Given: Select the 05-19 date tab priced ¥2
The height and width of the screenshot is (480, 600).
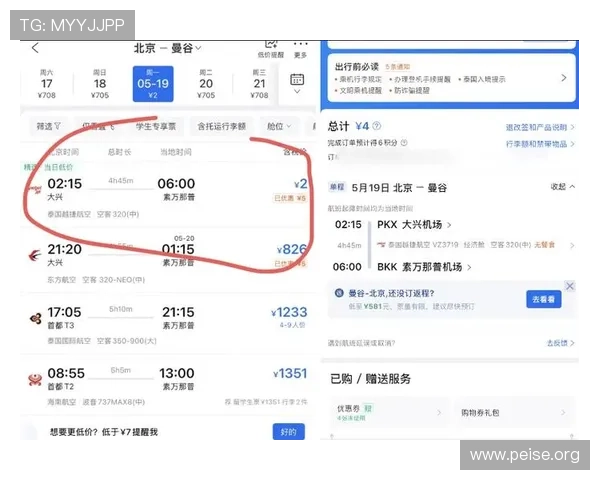Looking at the screenshot, I should (153, 84).
